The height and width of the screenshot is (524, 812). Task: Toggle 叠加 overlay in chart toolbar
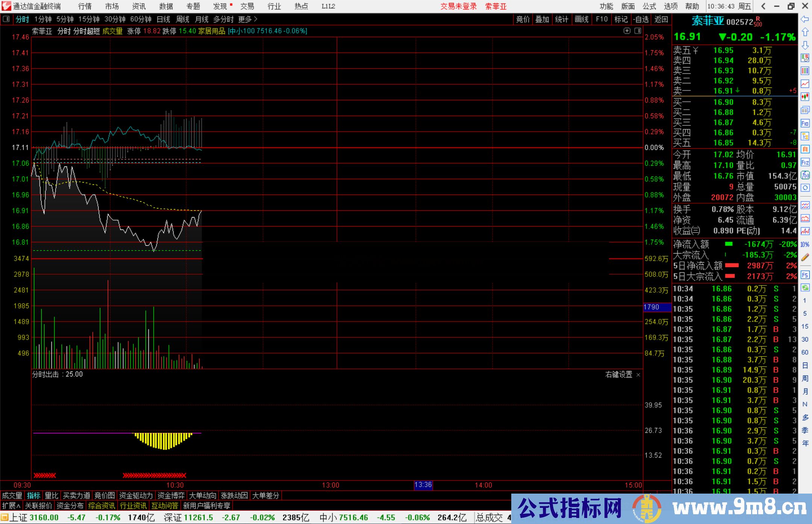coord(542,19)
